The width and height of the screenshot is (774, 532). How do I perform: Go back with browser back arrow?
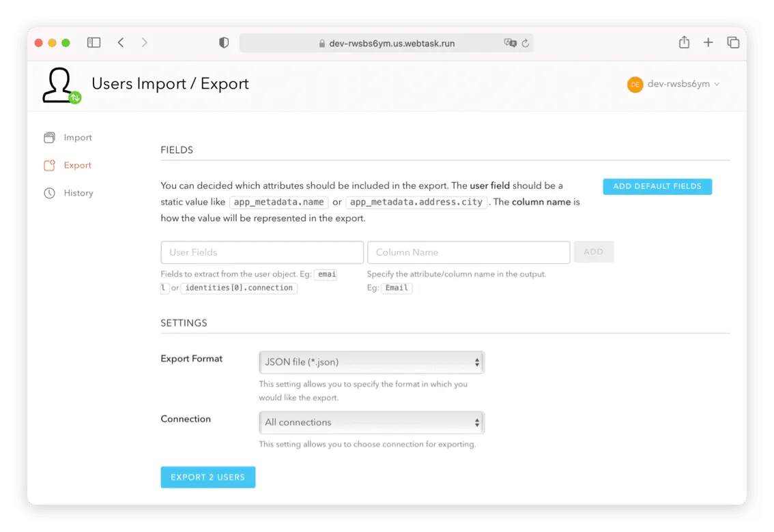pyautogui.click(x=121, y=42)
